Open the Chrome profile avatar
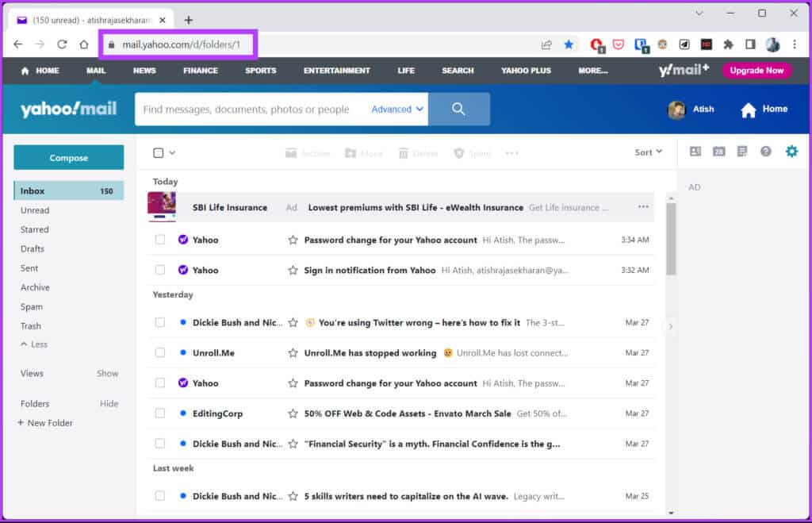 [x=772, y=44]
